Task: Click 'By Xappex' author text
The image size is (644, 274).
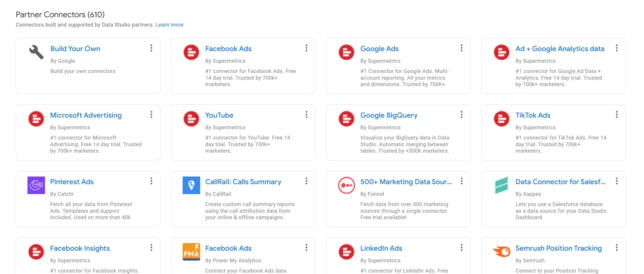Action: pos(528,194)
